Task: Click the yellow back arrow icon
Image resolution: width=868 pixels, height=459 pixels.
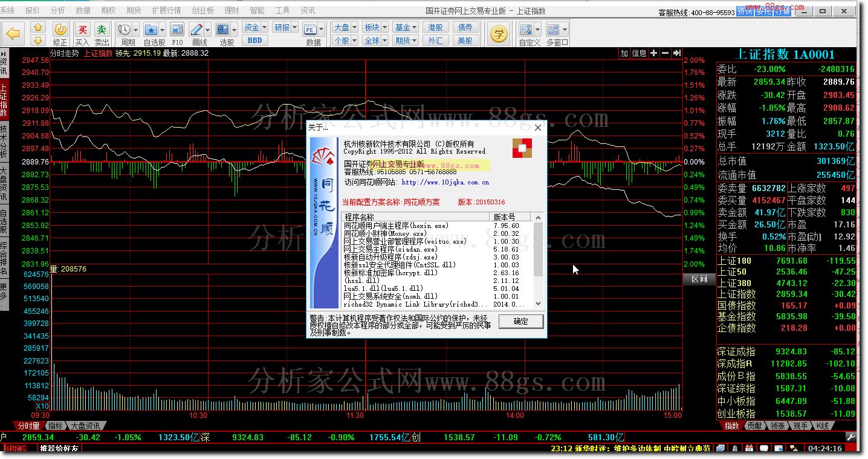Action: coord(13,34)
